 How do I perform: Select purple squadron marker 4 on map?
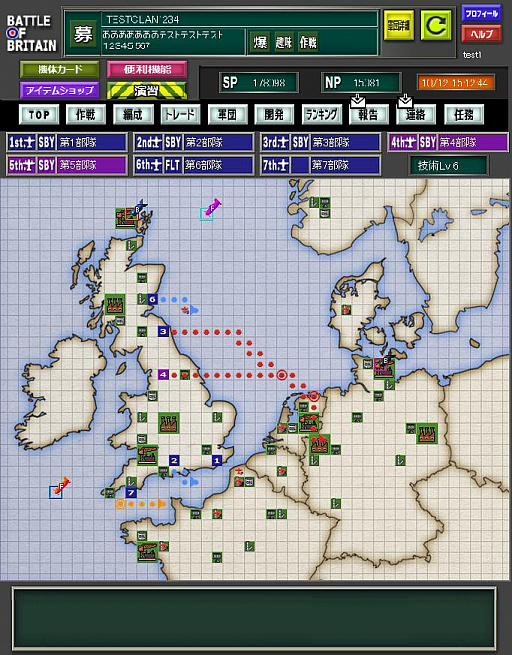[163, 374]
